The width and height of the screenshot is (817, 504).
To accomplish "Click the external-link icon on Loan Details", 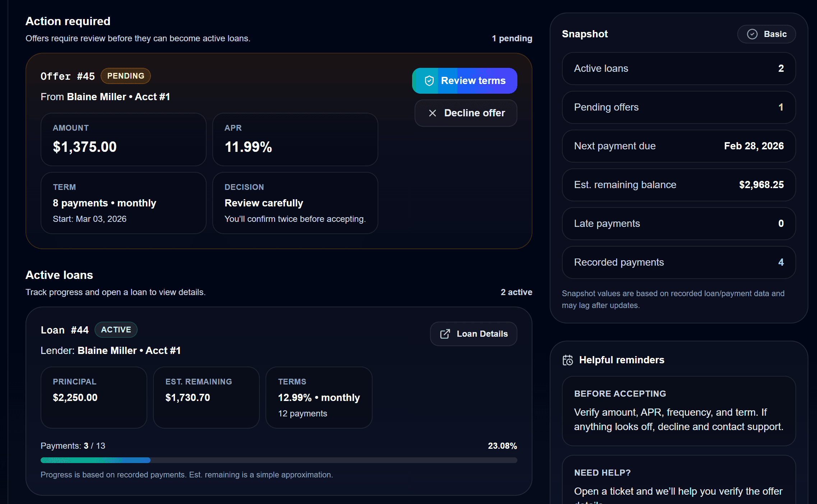I will 445,333.
